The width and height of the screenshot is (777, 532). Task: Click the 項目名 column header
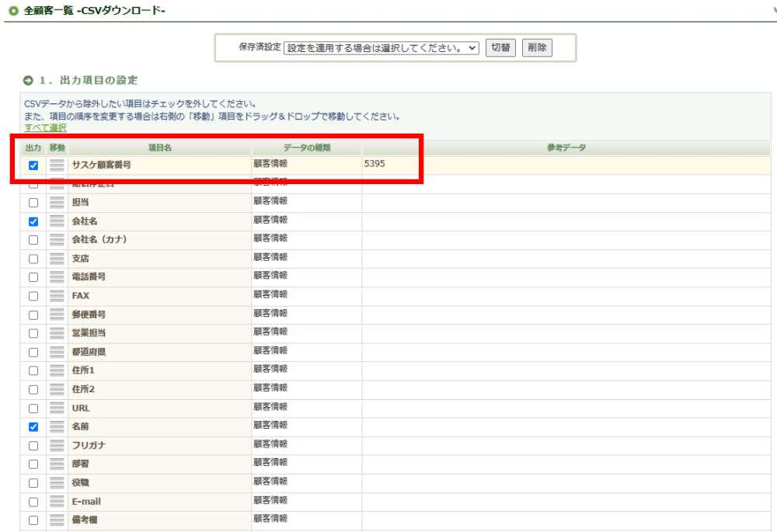click(159, 148)
